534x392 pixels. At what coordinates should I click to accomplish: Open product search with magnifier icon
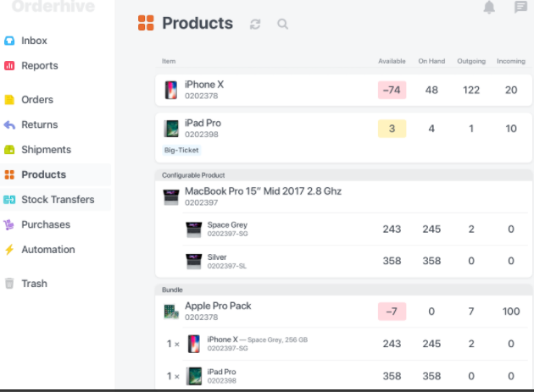tap(282, 25)
